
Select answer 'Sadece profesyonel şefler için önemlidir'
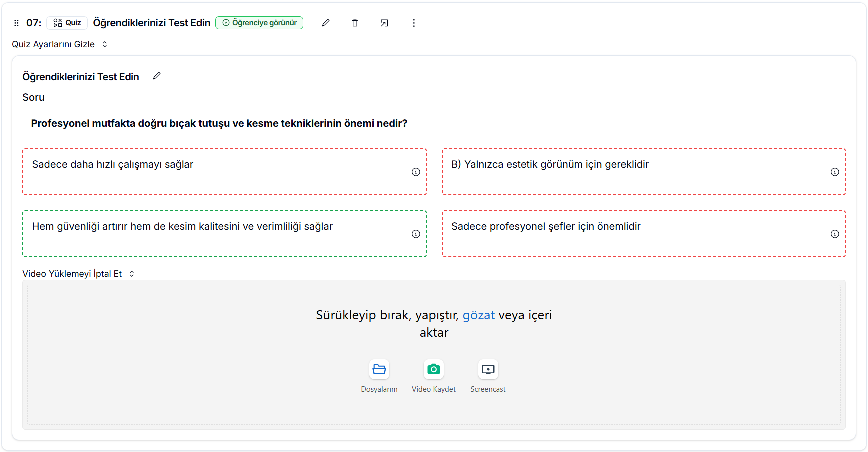click(644, 234)
